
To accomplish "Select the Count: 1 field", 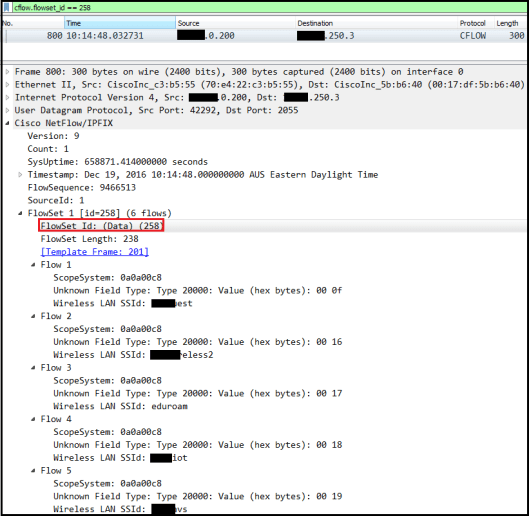I will 48,149.
